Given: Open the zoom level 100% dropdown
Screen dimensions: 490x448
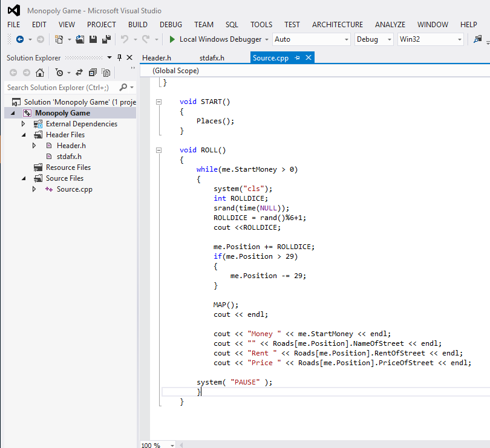Looking at the screenshot, I should (x=172, y=445).
